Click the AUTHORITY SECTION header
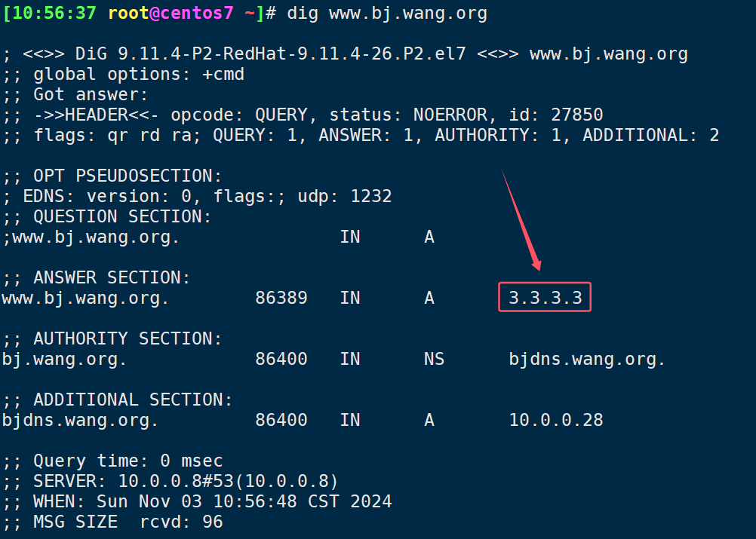Image resolution: width=756 pixels, height=539 pixels. [128, 339]
